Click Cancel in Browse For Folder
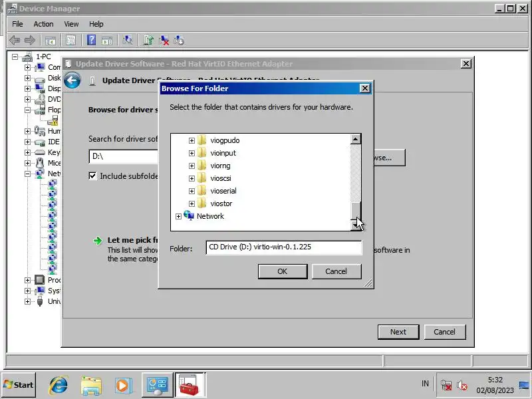Image resolution: width=532 pixels, height=399 pixels. (336, 271)
